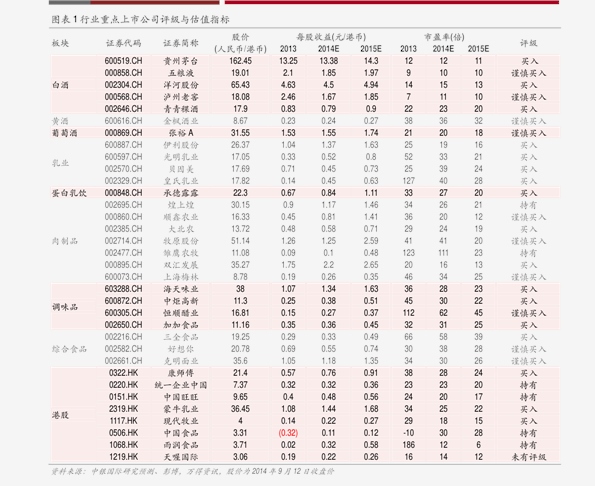Select stock code 600519.CH
The height and width of the screenshot is (486, 595).
pos(123,61)
